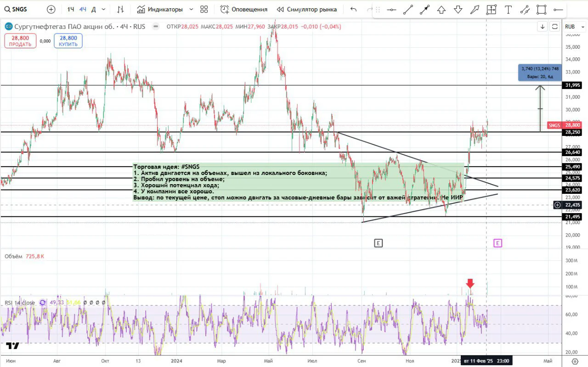
Task: Click the RSI refresh circle icon
Action: tap(43, 302)
